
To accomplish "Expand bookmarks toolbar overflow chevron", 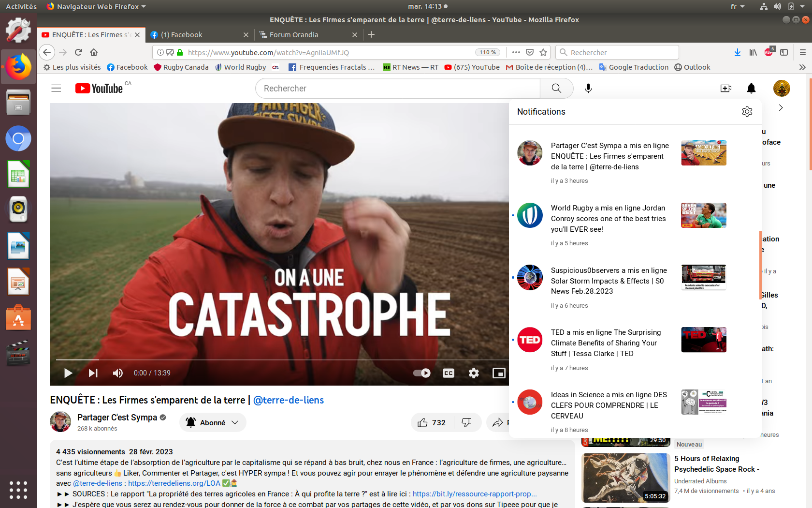I will (x=802, y=67).
